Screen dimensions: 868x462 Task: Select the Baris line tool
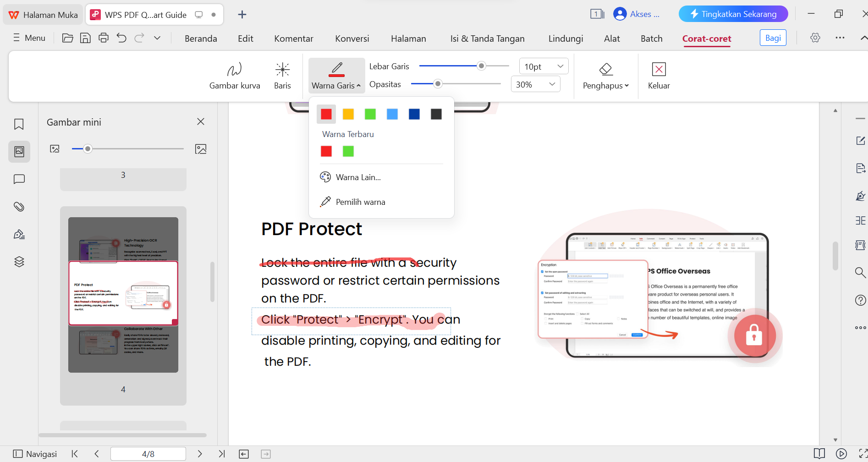(282, 76)
